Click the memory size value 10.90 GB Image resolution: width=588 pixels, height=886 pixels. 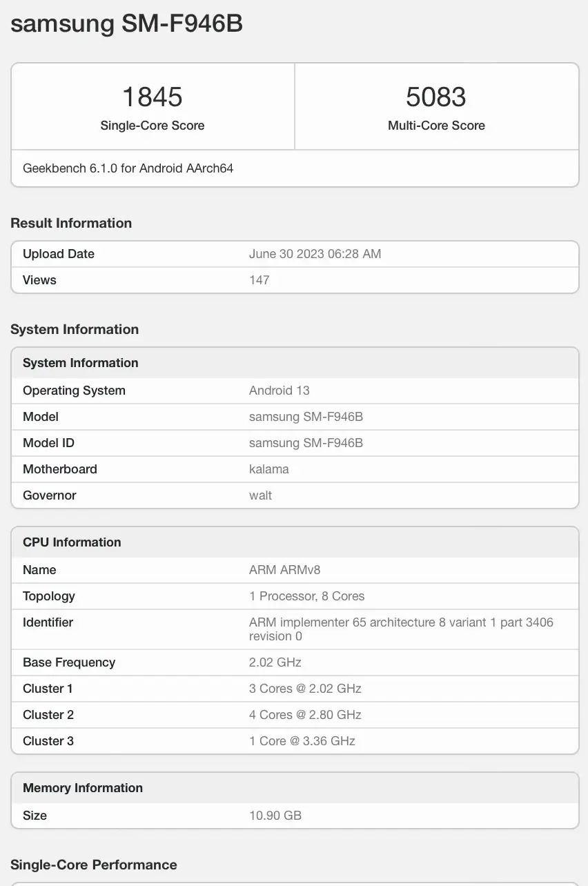275,816
